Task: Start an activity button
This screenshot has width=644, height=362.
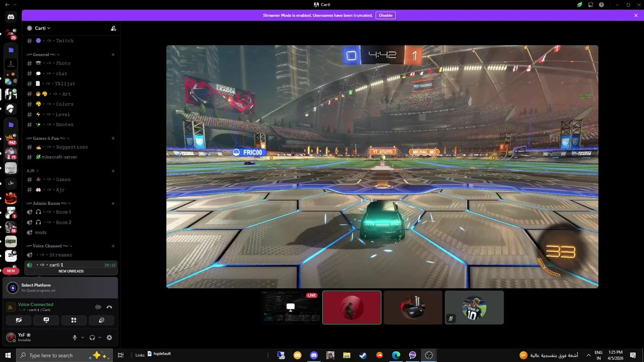Action: 73,320
